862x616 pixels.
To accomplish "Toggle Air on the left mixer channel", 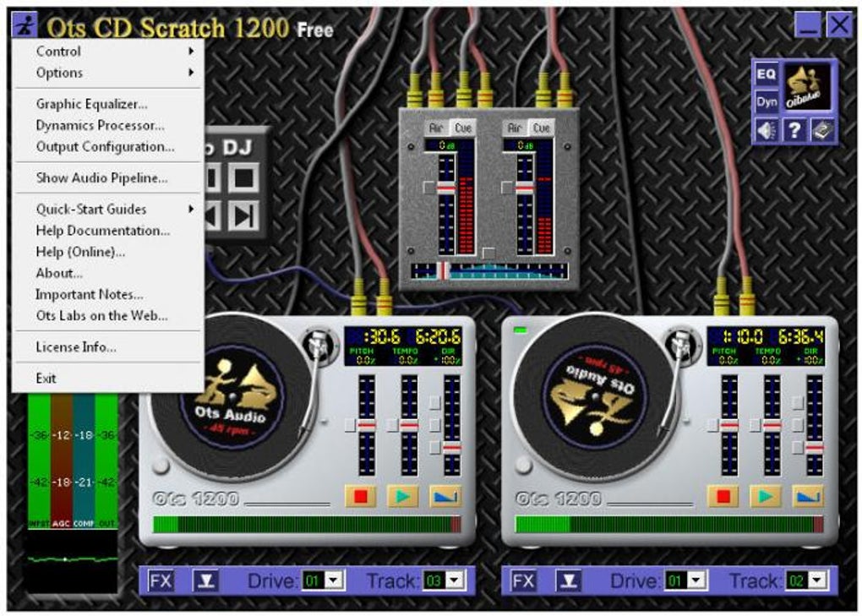I will point(436,128).
